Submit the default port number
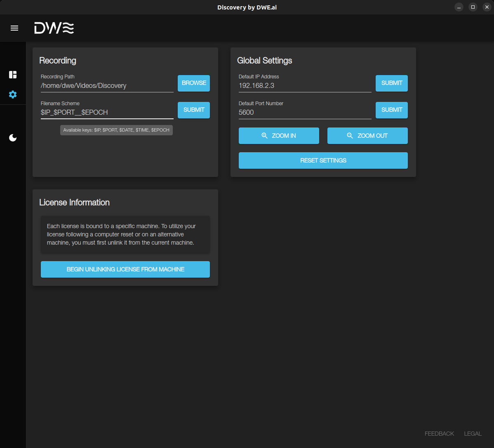This screenshot has height=448, width=494. 392,110
